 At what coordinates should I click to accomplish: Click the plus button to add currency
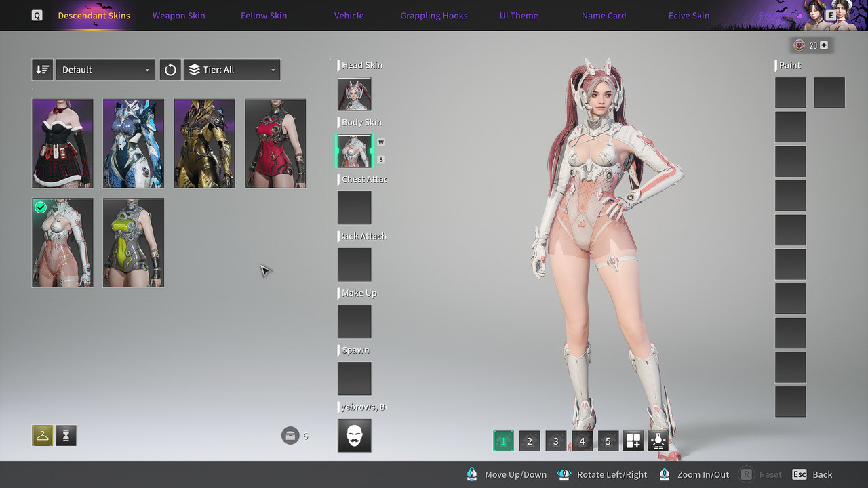824,45
